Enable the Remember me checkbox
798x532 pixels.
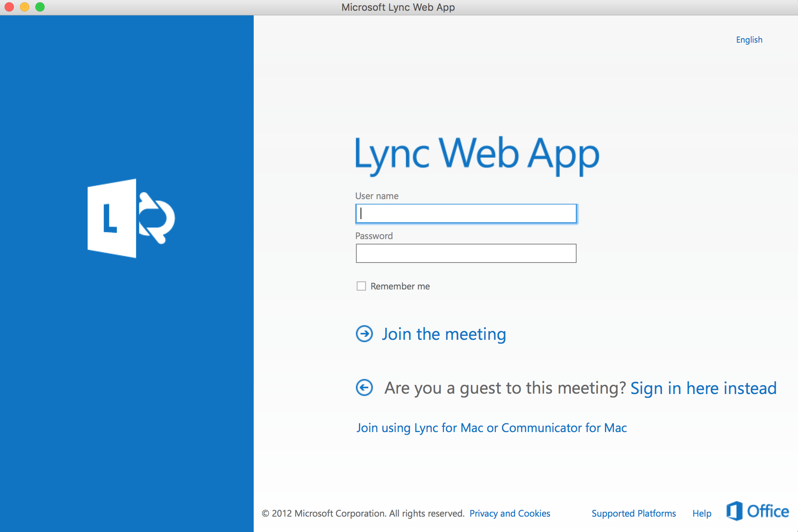[361, 286]
